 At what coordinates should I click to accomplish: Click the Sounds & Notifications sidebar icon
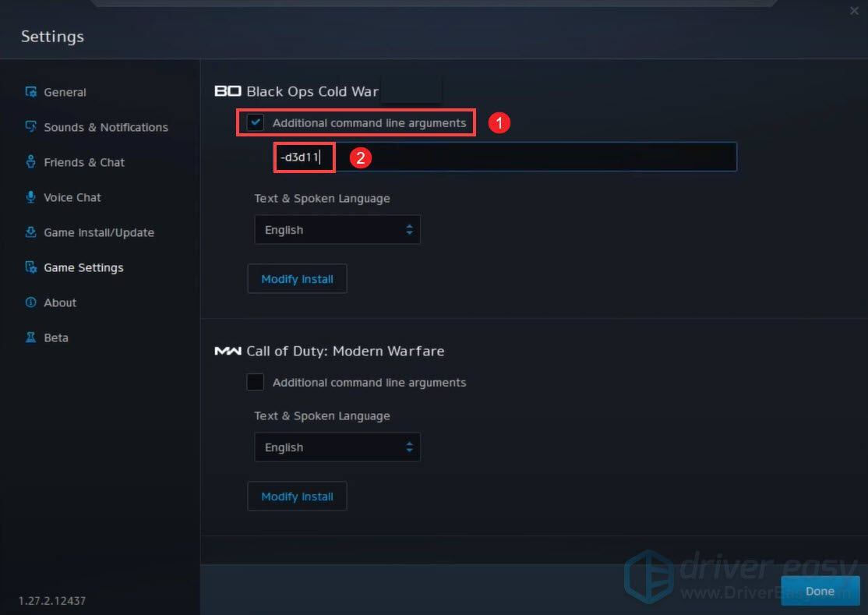coord(31,127)
